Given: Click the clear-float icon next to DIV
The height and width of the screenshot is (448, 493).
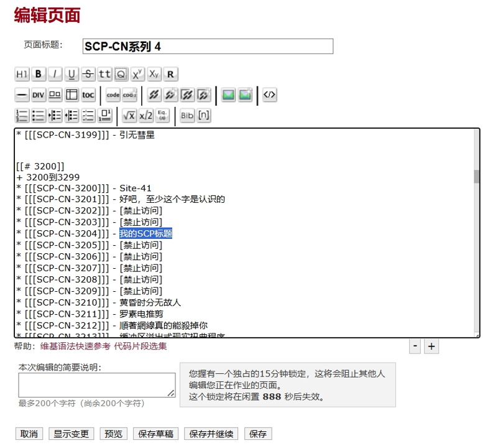Looking at the screenshot, I should click(55, 95).
